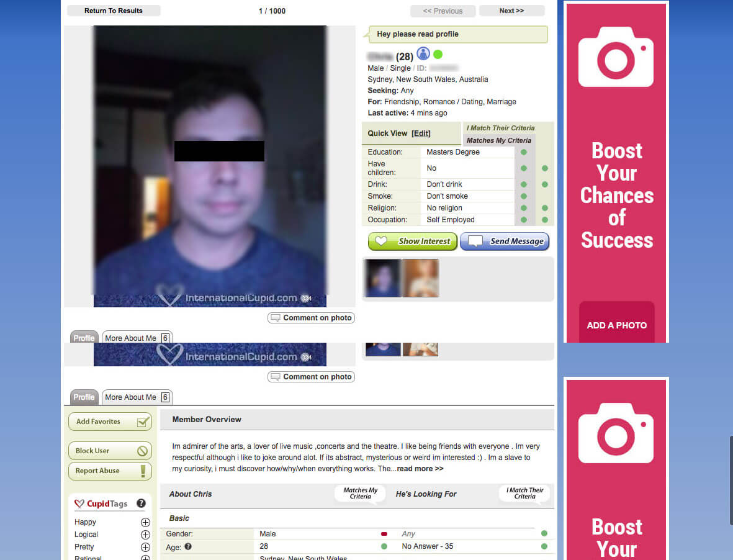Go to next profile with Next button
This screenshot has height=560, width=733.
click(511, 11)
